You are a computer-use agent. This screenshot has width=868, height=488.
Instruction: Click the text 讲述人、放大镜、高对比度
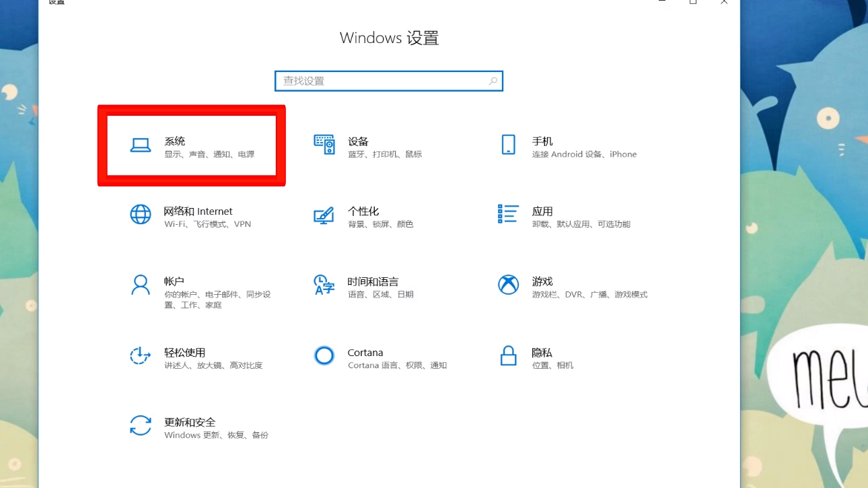[x=213, y=365]
